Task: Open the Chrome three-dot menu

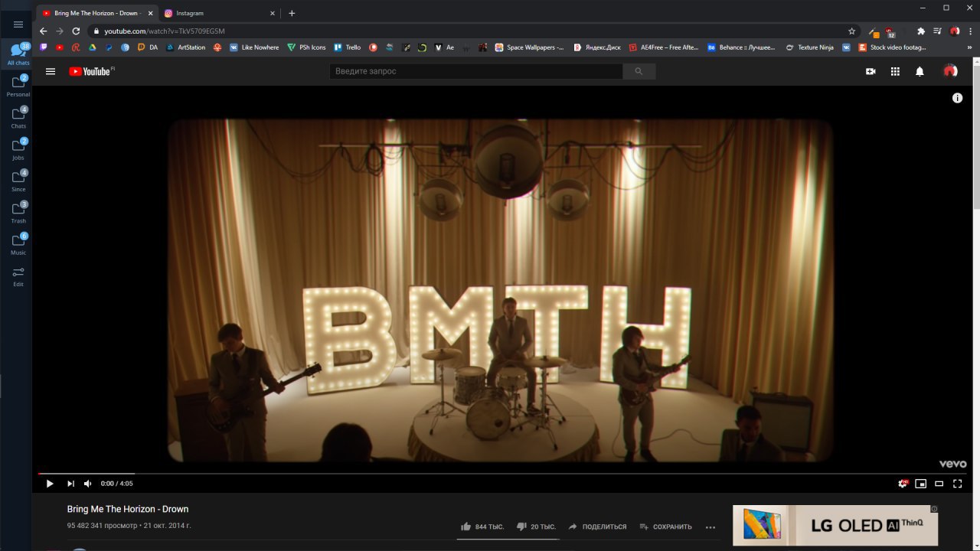Action: 969,31
